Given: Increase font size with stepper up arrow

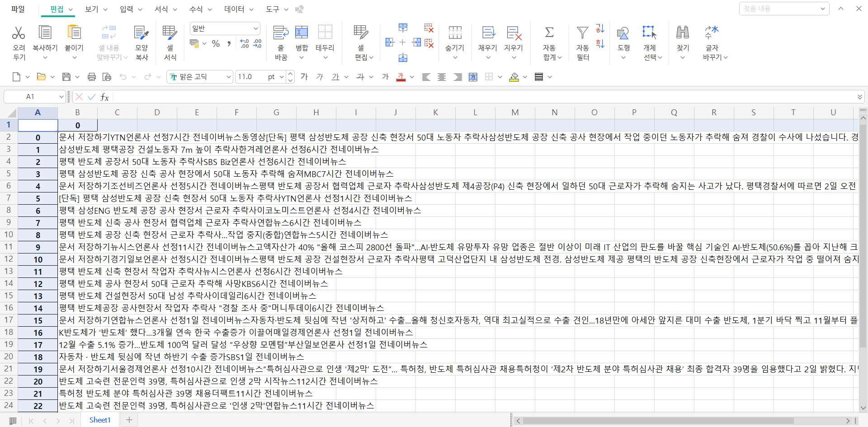Looking at the screenshot, I should [x=291, y=74].
